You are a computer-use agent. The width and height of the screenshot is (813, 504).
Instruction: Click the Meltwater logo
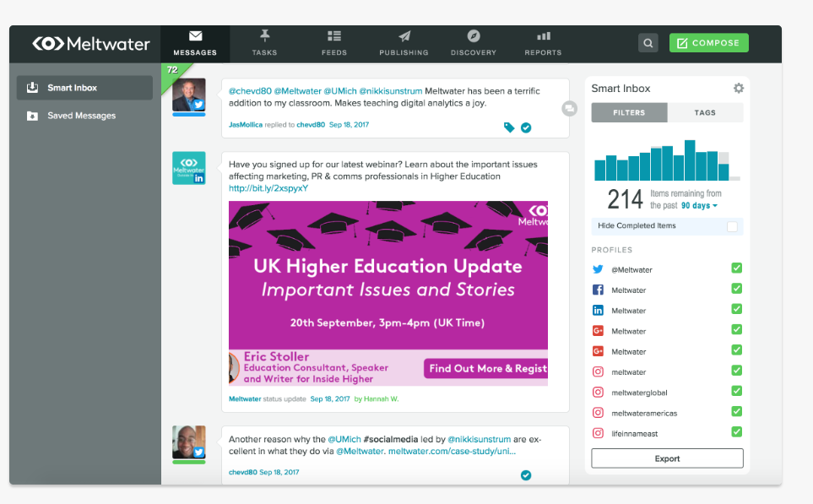click(x=91, y=44)
